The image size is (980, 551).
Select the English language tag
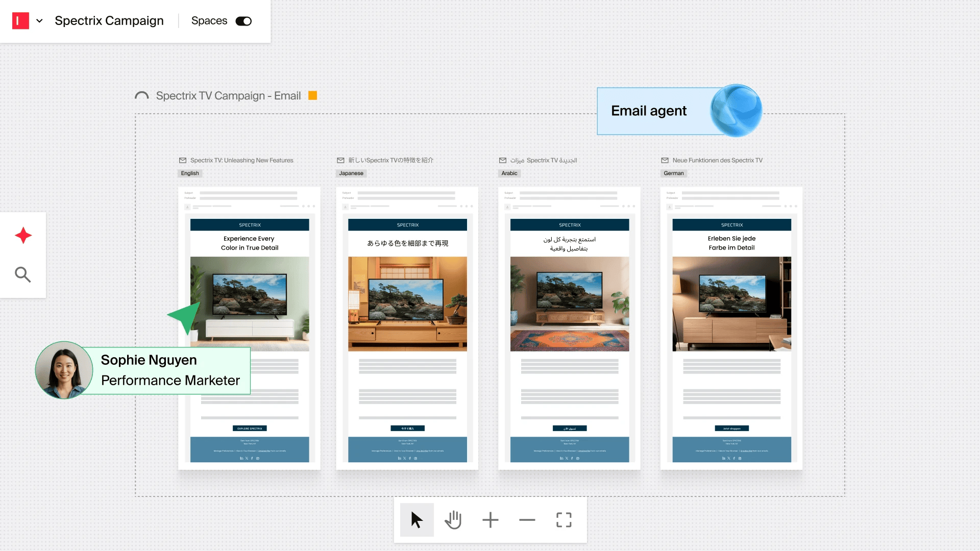[x=189, y=173]
